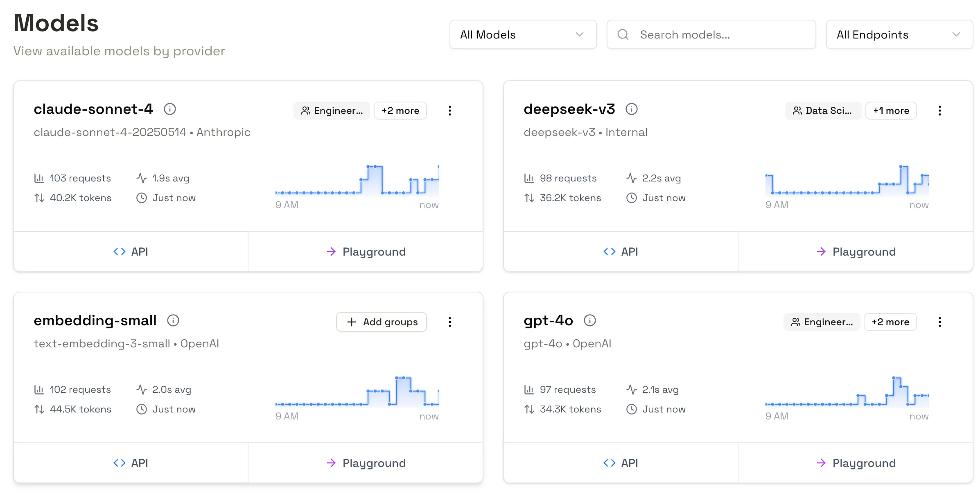Click the clock icon next to claude-sonnet-4 'Just now'
Screen dimensions: 980x494
[x=141, y=198]
